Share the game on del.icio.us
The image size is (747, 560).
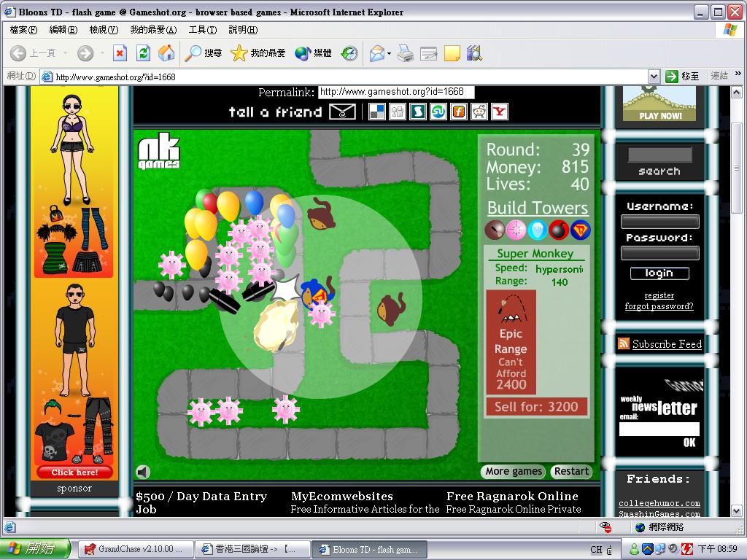click(377, 112)
